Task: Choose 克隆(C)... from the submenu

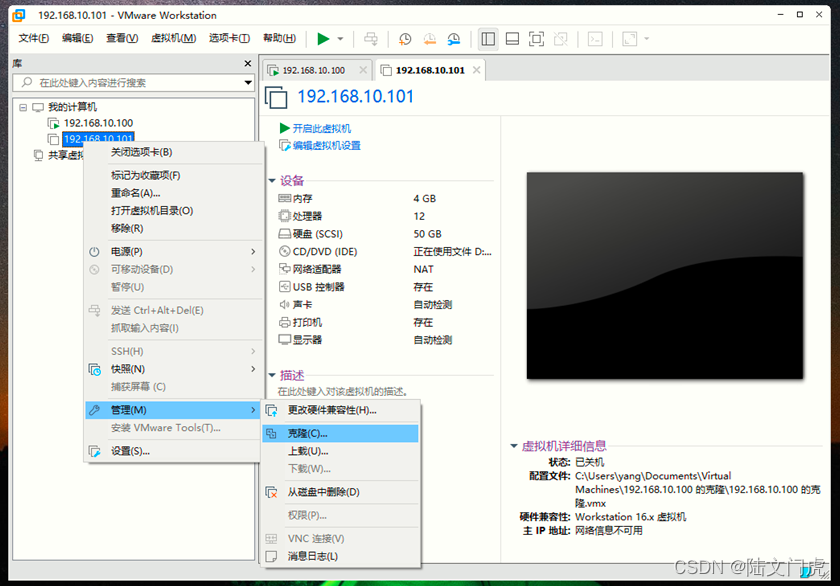Action: (340, 433)
